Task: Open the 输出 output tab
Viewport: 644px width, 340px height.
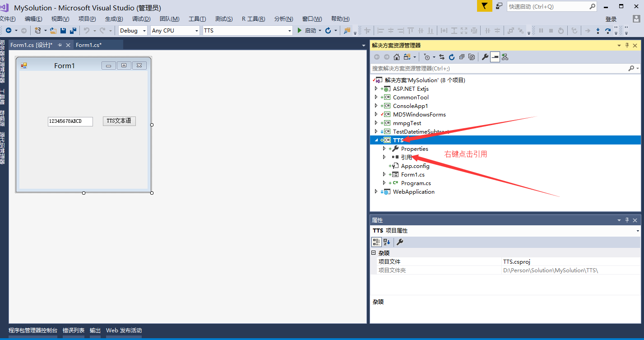Action: coord(95,330)
